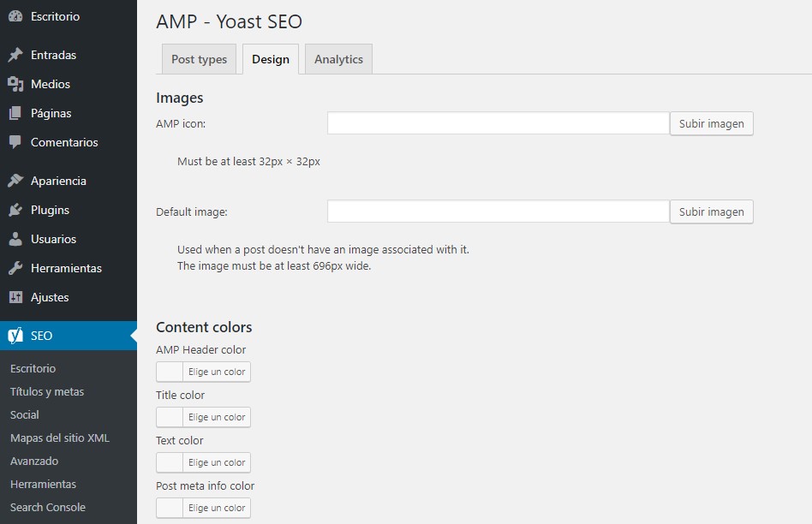Click the Entradas pushpin icon
Viewport: 812px width, 524px height.
point(15,55)
